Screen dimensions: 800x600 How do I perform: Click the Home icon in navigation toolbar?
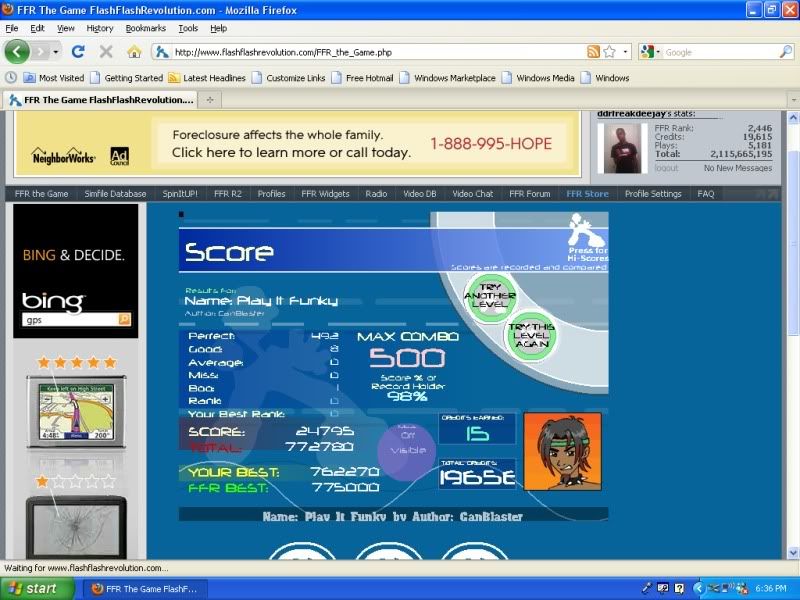[134, 52]
